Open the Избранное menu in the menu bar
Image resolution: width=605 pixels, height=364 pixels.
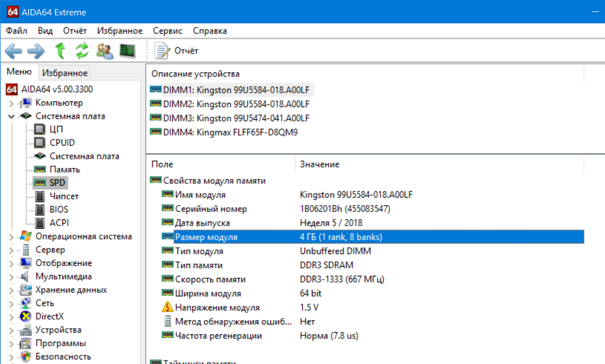point(120,31)
